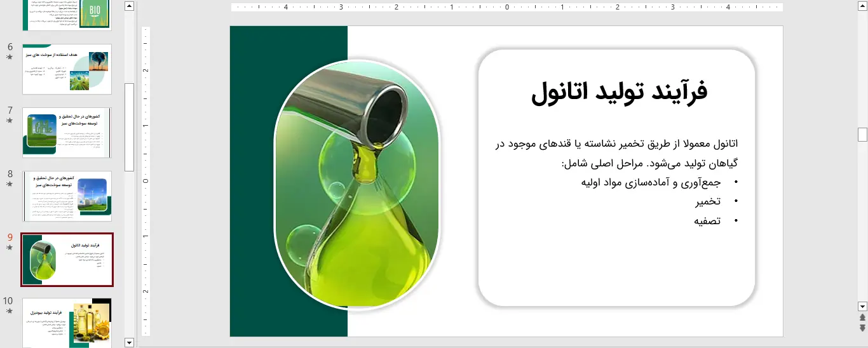This screenshot has width=868, height=348.
Task: Click the up arrow of the slide editor scrollbar
Action: (862, 6)
